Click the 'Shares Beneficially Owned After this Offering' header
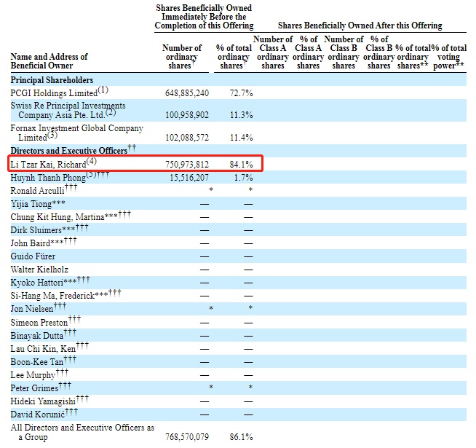Screen dimensions: 476x448 [x=361, y=25]
